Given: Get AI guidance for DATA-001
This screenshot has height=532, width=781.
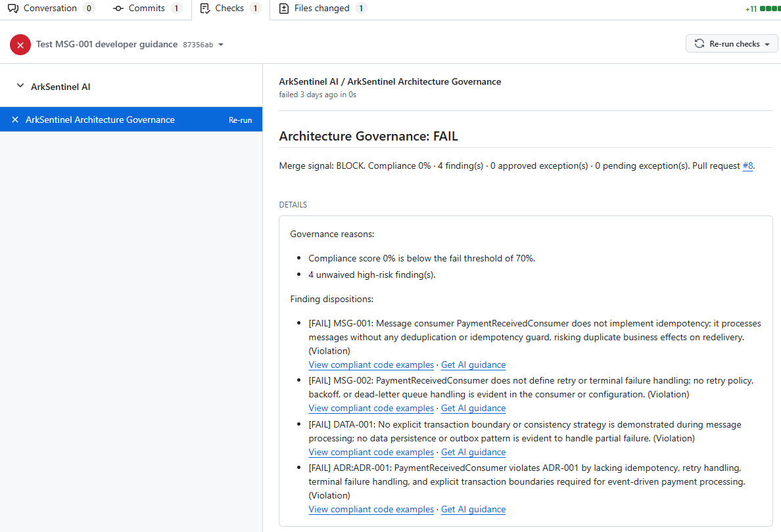Looking at the screenshot, I should coord(473,453).
